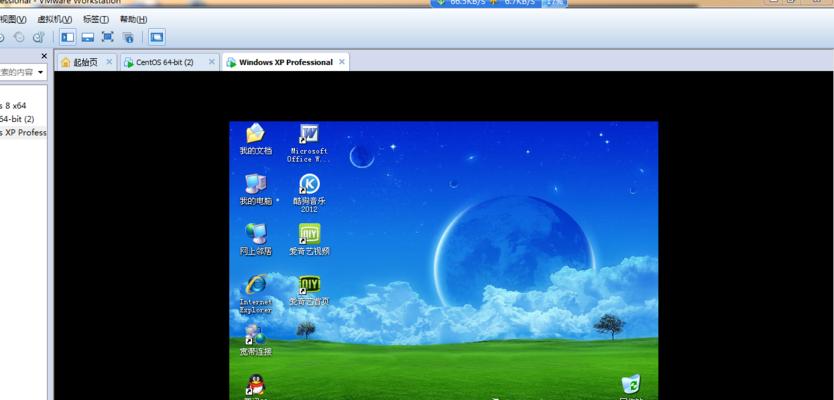The height and width of the screenshot is (400, 834).
Task: Open the snapshot manager toolbar icon
Action: click(38, 37)
